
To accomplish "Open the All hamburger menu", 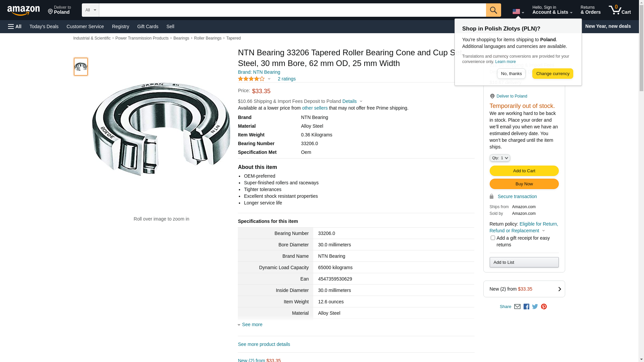I will [x=15, y=26].
